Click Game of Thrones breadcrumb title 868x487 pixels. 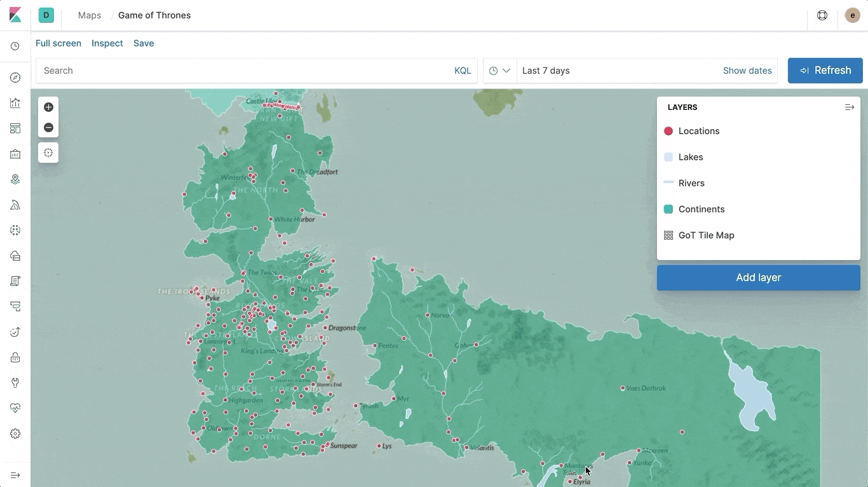pos(154,15)
